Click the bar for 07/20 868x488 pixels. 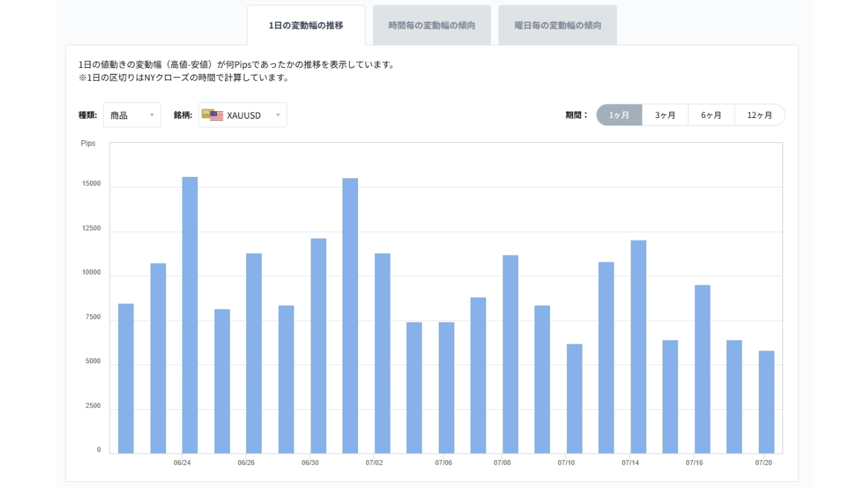[766, 402]
